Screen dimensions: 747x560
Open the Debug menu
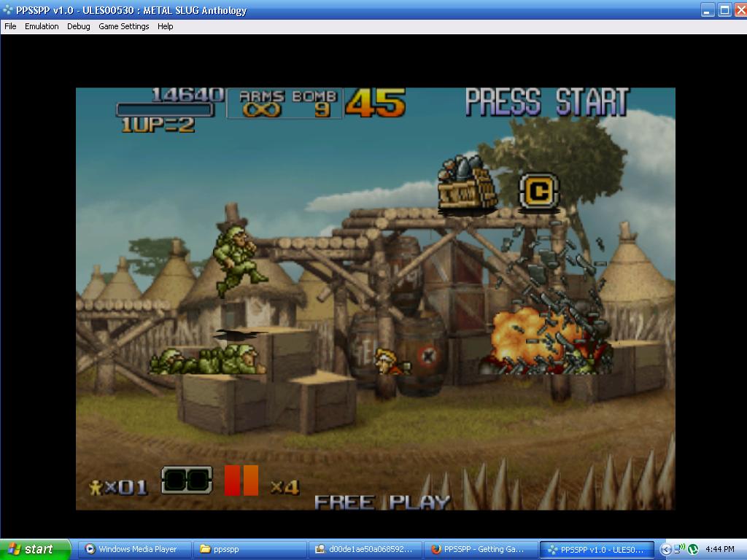pos(78,26)
